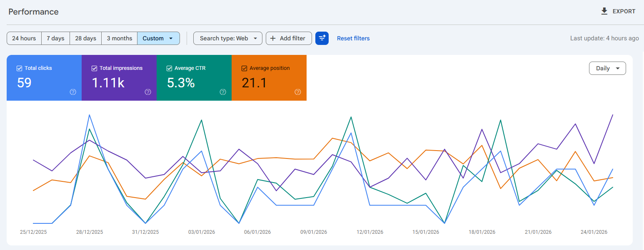Toggle off the Average position checkbox
Image resolution: width=644 pixels, height=250 pixels.
click(244, 68)
